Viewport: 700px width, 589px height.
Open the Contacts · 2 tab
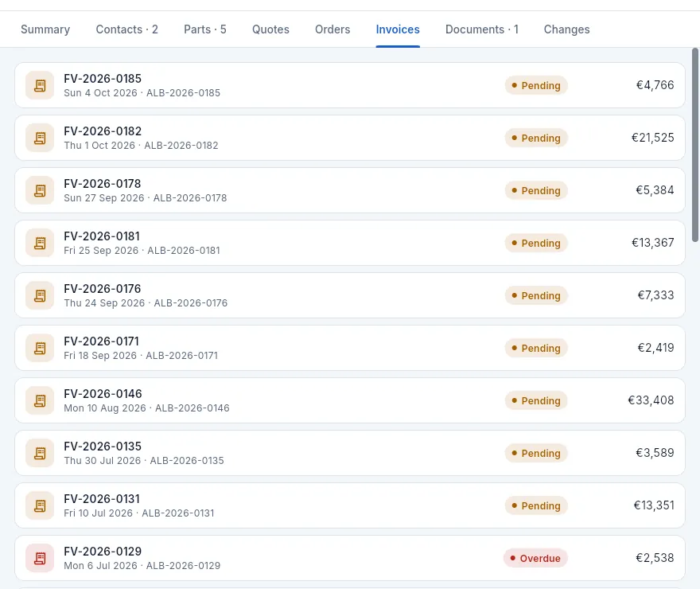[126, 29]
